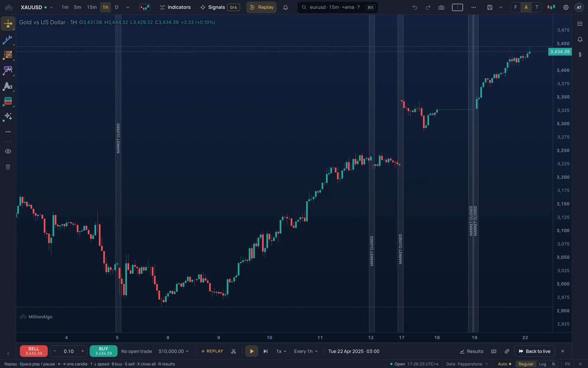Select the crosshair cursor tool

[x=8, y=24]
